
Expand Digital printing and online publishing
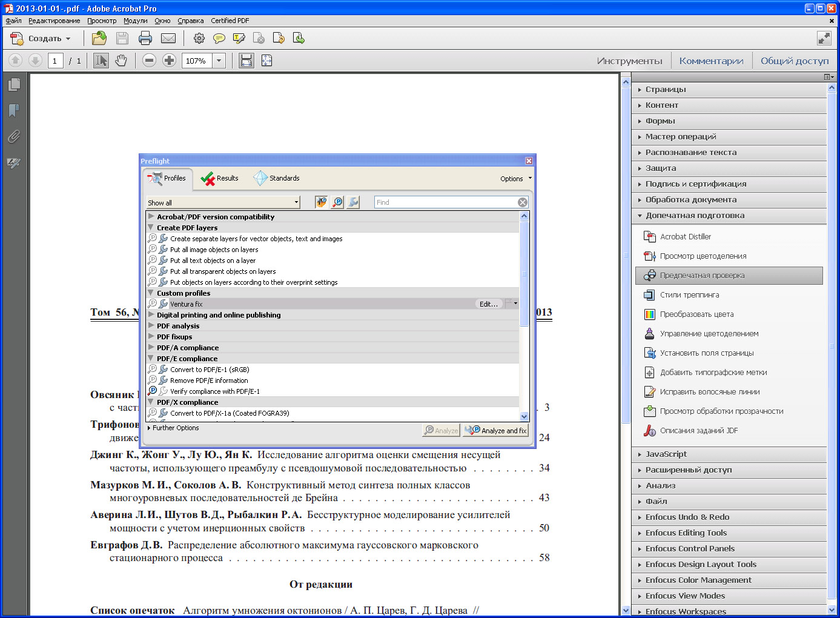pyautogui.click(x=151, y=314)
